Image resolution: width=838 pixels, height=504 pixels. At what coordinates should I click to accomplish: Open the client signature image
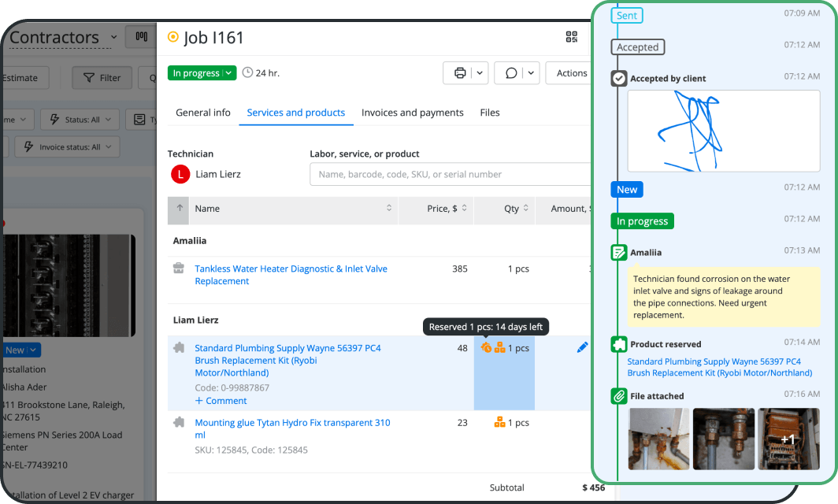point(724,131)
